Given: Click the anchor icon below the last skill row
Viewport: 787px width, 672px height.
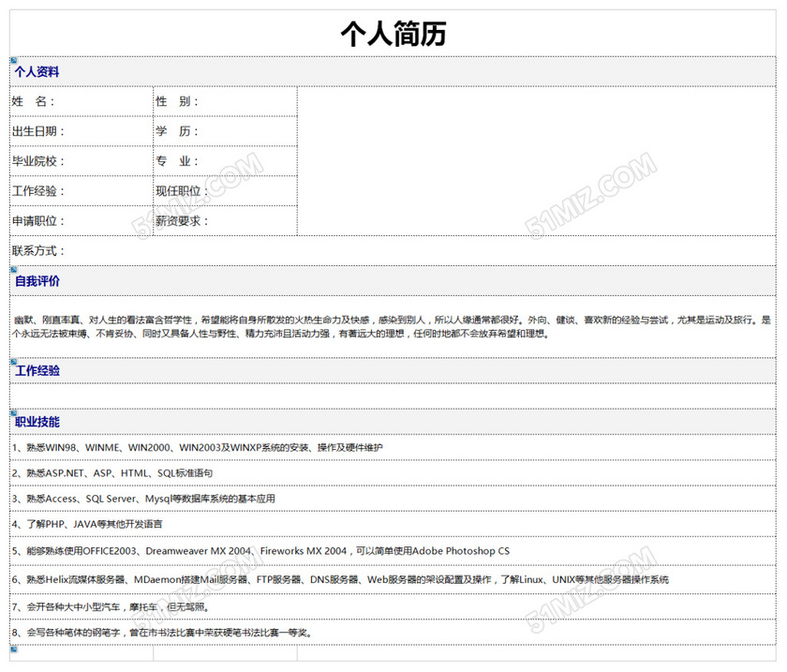Looking at the screenshot, I should pos(14,648).
